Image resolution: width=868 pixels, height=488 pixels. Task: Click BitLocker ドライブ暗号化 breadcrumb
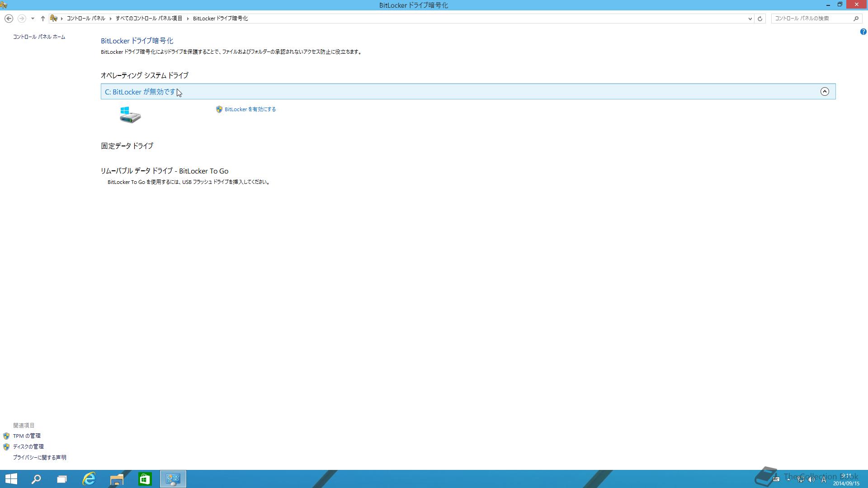click(220, 19)
